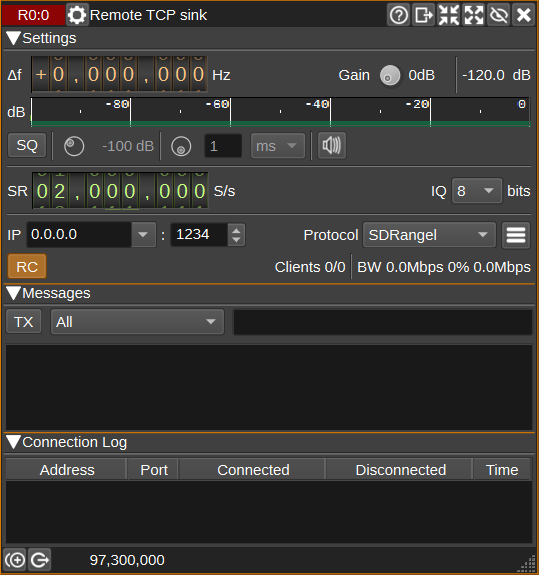This screenshot has width=539, height=575.
Task: Sort by Connected column header
Action: (x=253, y=470)
